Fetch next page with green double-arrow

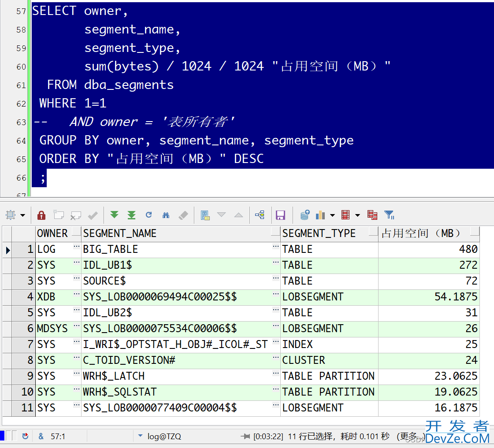115,215
